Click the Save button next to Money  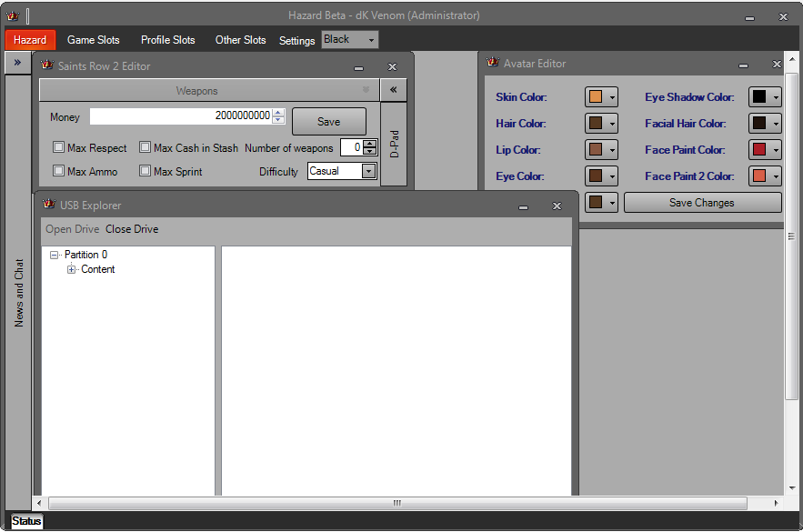point(328,122)
